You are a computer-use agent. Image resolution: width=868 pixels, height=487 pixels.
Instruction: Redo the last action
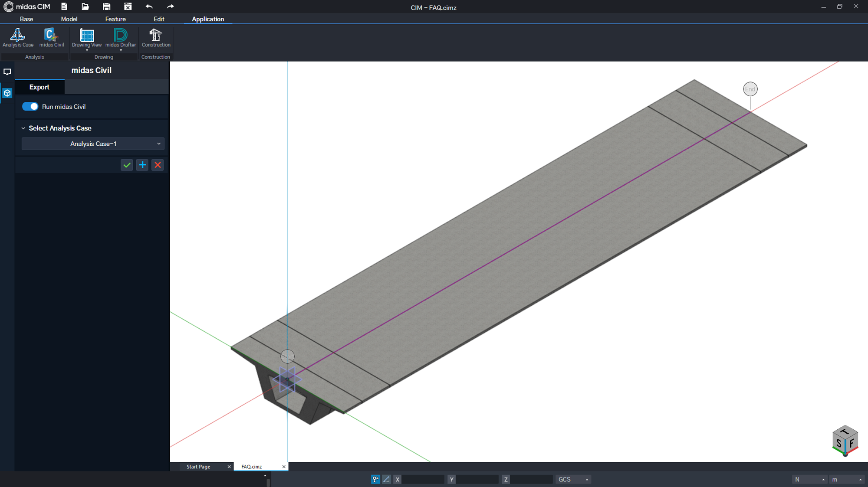click(170, 7)
